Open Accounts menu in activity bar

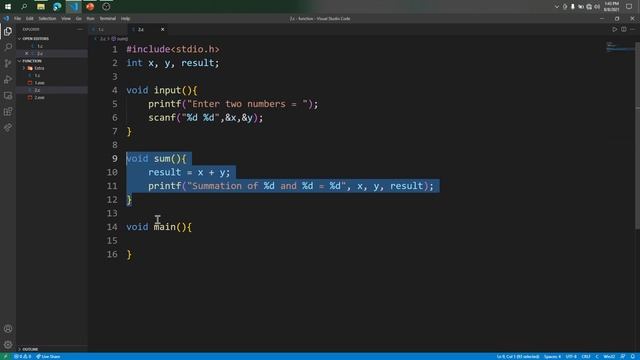click(x=8, y=329)
